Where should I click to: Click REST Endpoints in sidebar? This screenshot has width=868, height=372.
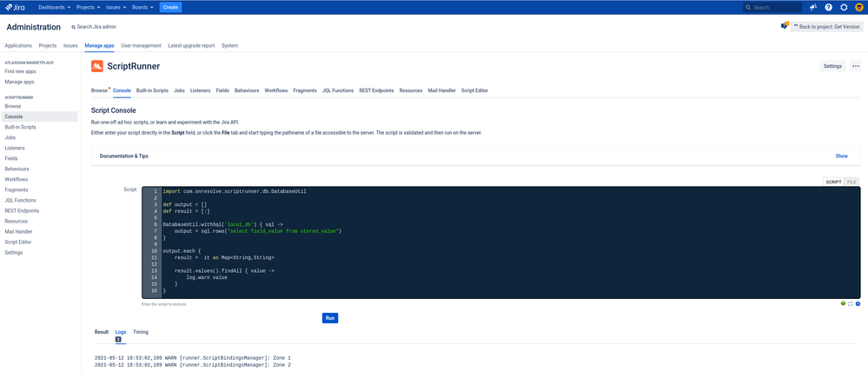[x=22, y=211]
